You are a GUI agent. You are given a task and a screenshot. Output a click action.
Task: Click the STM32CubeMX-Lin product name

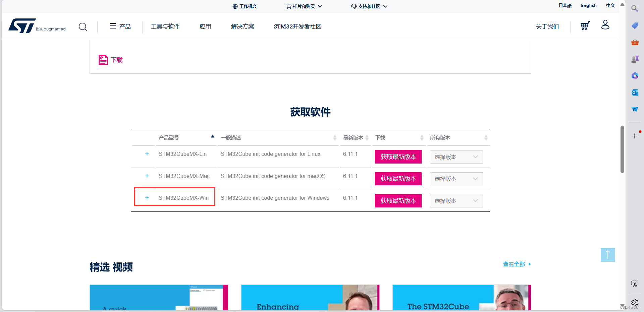pos(182,154)
